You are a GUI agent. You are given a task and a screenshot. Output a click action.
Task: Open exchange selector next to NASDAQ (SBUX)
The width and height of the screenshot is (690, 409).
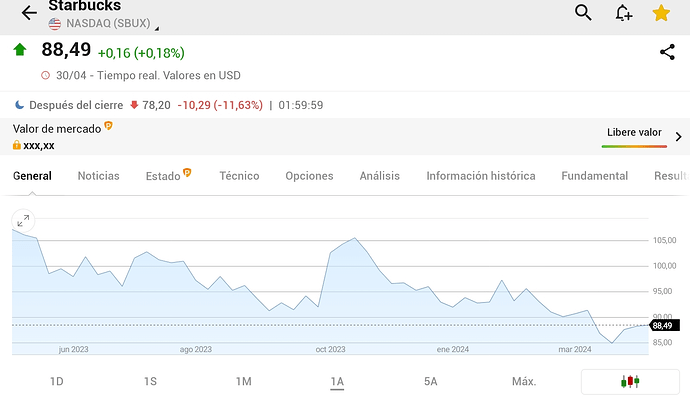(x=156, y=28)
